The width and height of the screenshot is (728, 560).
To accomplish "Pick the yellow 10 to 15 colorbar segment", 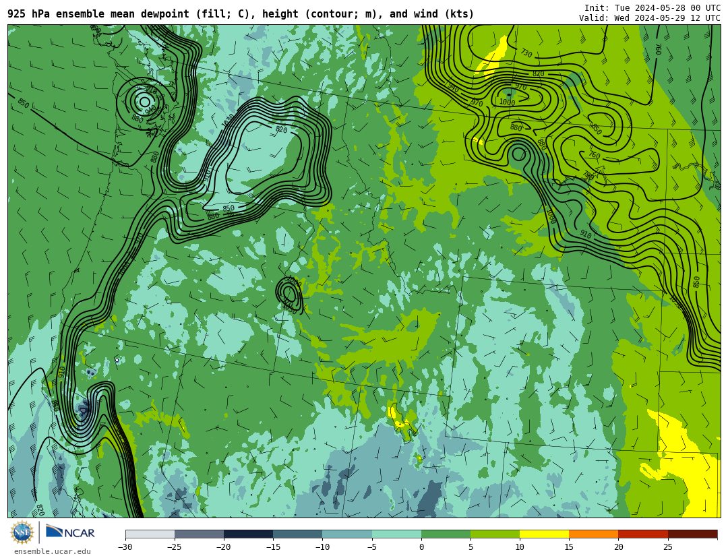I will pos(544,534).
